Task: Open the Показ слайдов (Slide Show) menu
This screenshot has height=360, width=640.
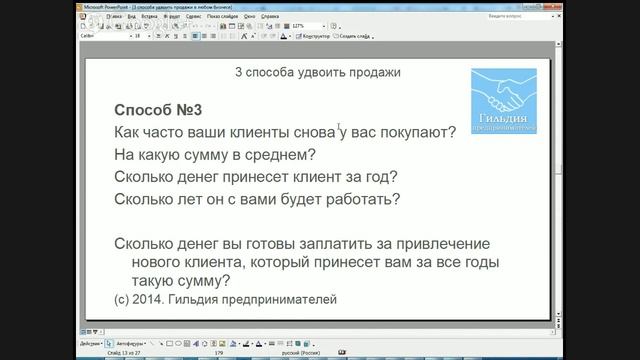Action: click(222, 16)
